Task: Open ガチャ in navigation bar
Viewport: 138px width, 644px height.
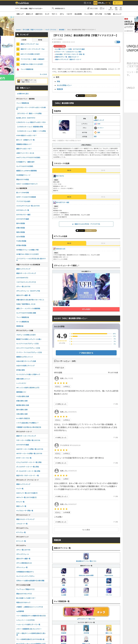Action: 62,14
